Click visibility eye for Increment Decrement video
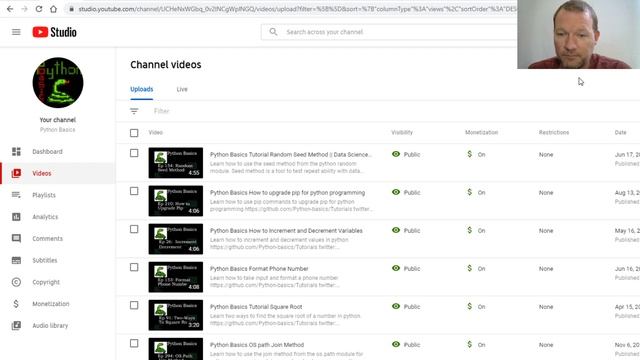This screenshot has height=360, width=640. 396,230
